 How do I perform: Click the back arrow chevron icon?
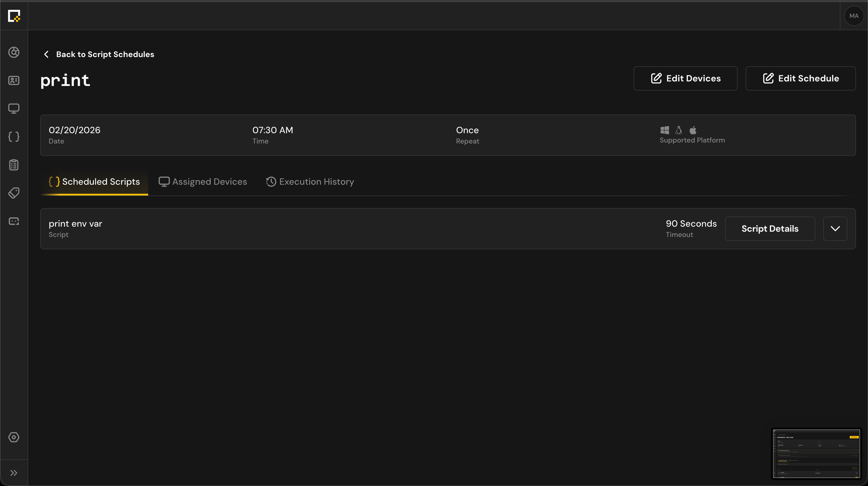pyautogui.click(x=47, y=54)
